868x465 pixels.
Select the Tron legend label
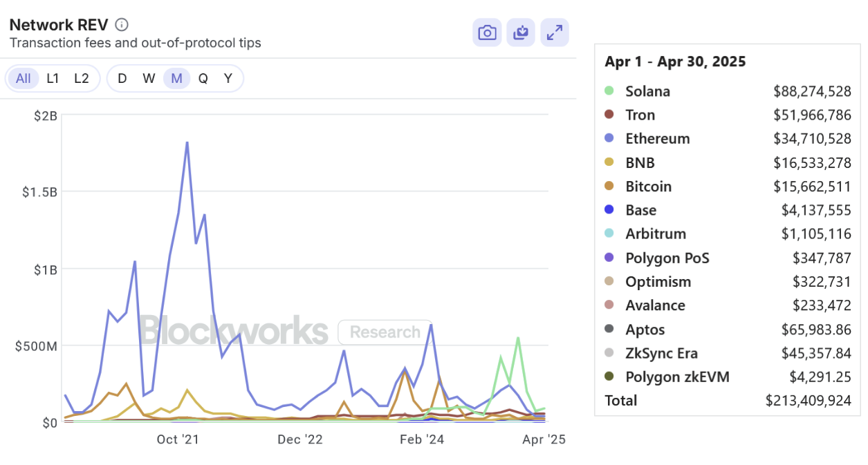pyautogui.click(x=640, y=115)
